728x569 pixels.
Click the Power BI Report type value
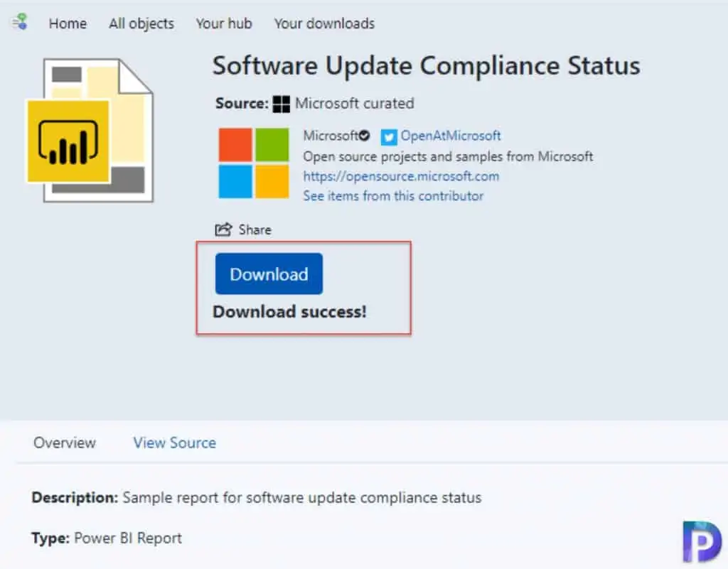(x=128, y=538)
